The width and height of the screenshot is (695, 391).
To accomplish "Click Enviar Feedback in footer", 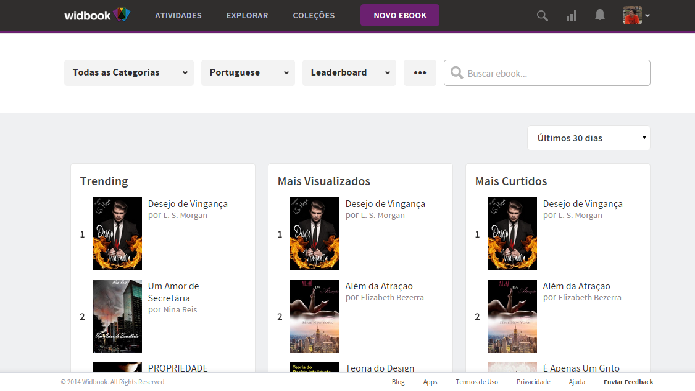I will 628,382.
